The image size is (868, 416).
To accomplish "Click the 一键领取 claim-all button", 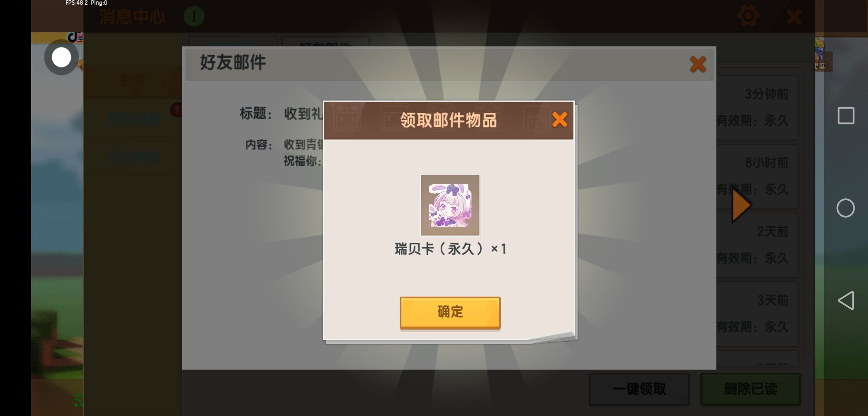I will pos(639,389).
